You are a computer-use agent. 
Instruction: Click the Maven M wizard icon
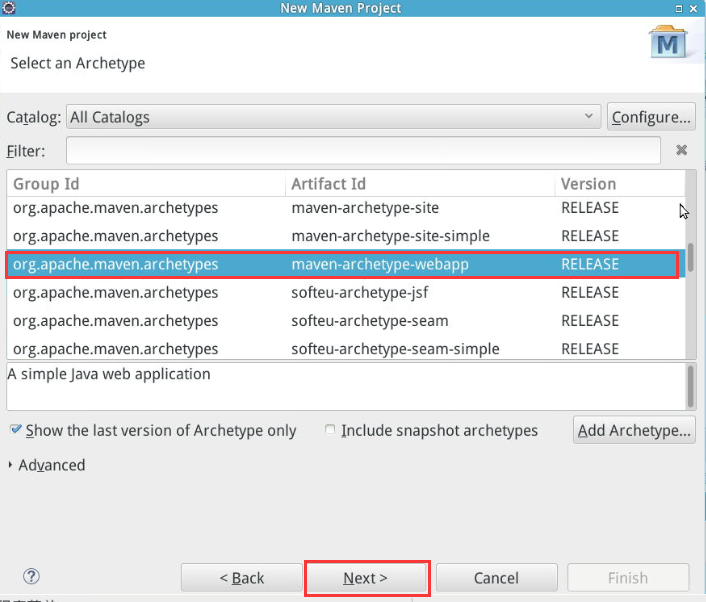[668, 43]
